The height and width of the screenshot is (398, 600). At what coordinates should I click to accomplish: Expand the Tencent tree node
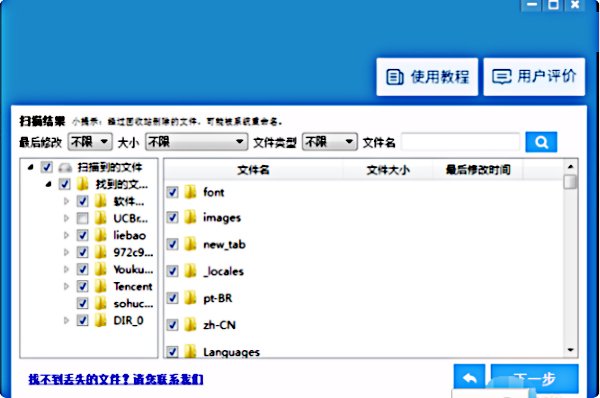(x=66, y=286)
